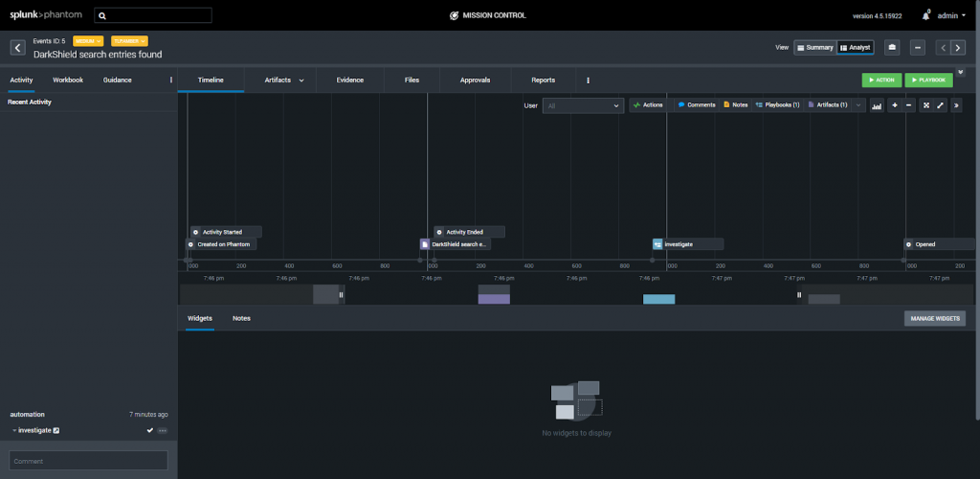Toggle the Notes timeline filter
The height and width of the screenshot is (479, 980).
click(x=736, y=105)
